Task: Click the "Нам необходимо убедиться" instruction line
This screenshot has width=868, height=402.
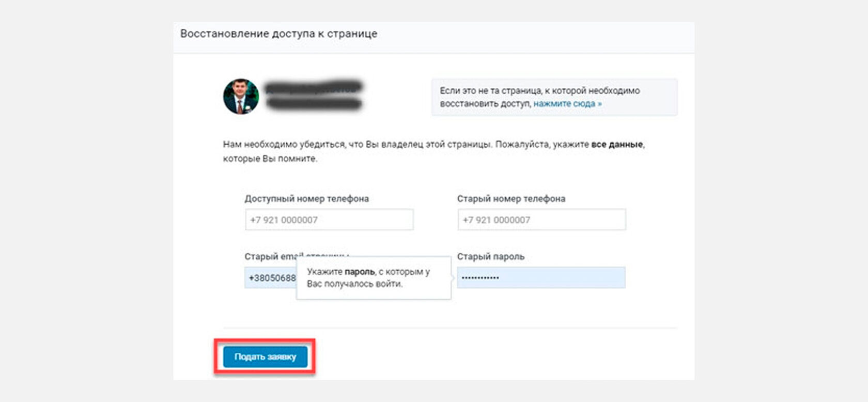Action: [x=434, y=144]
